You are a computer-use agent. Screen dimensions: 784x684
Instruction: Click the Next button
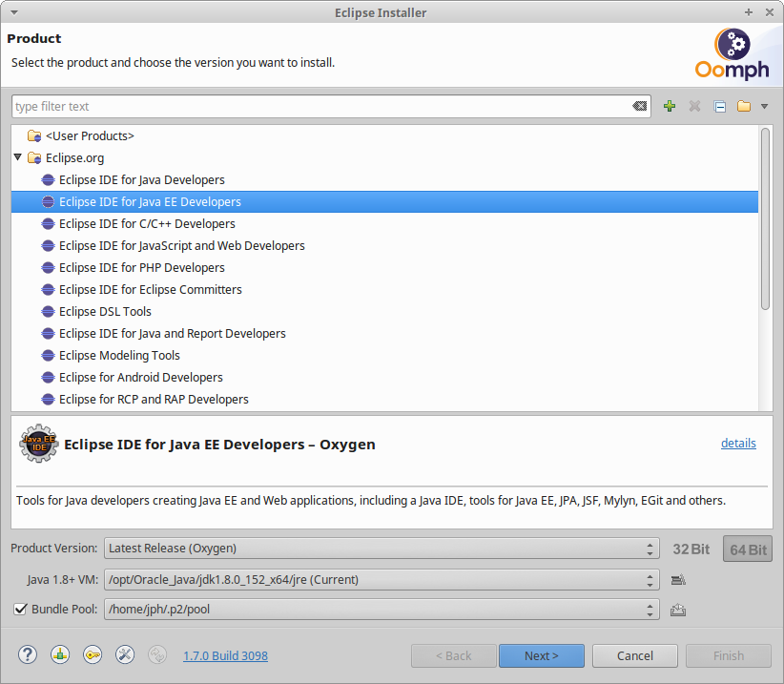click(x=542, y=655)
